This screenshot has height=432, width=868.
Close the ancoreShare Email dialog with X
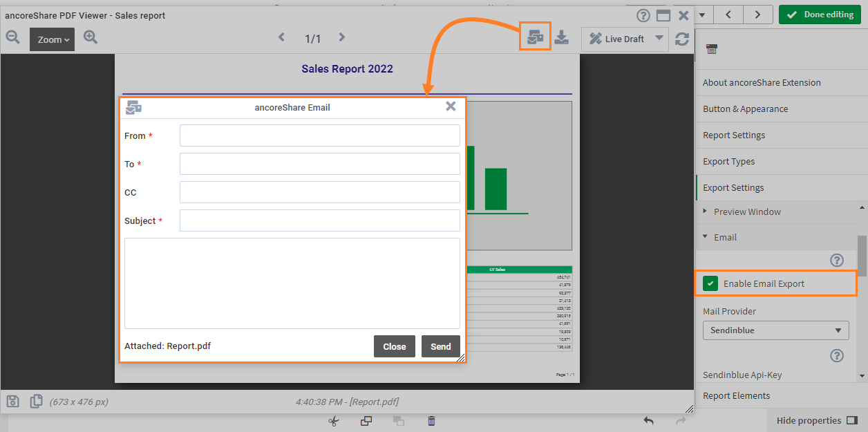451,106
